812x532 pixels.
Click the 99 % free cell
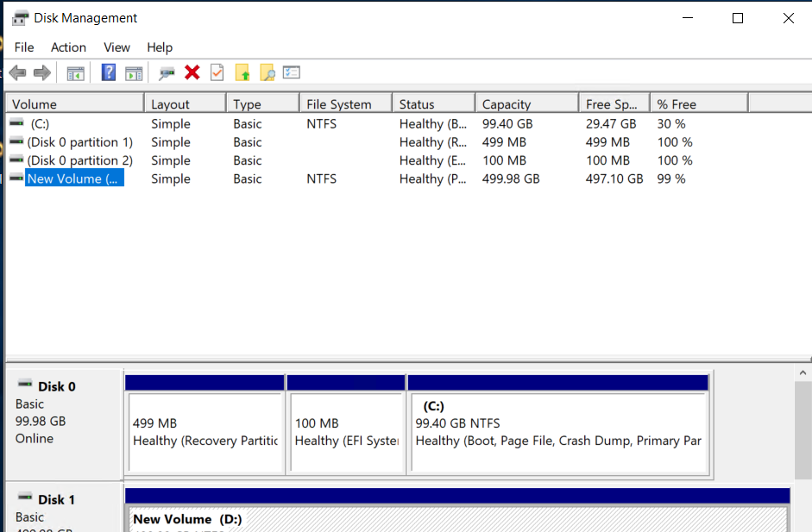point(671,178)
